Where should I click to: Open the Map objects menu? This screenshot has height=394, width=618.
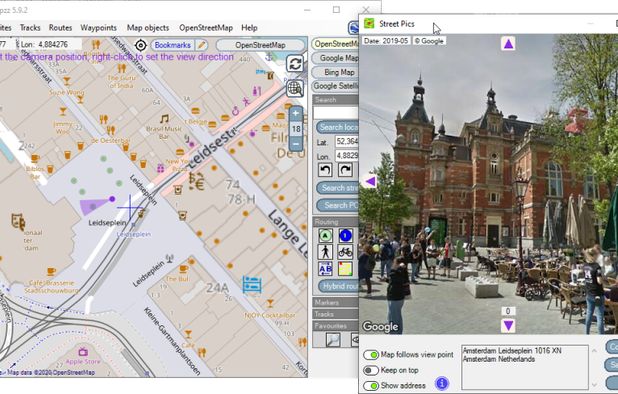click(x=148, y=28)
